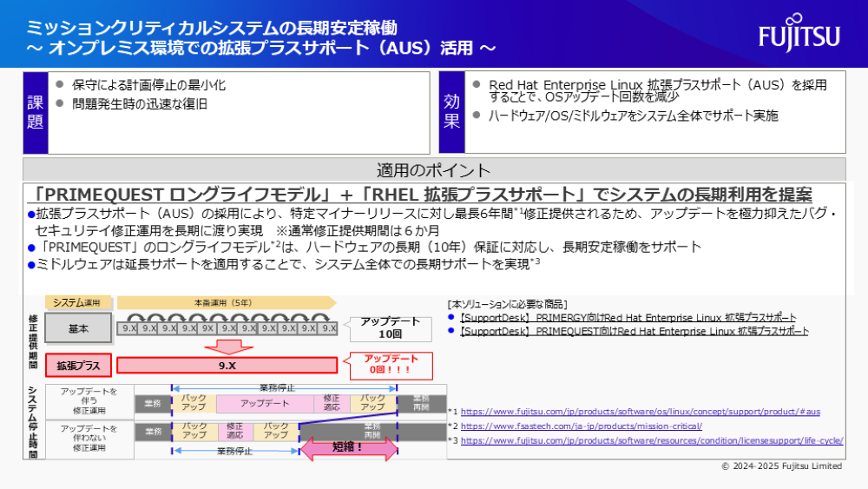Select the PRIMEQUEST ロングライフモデル headline
Screen dimensions: 868x489
click(x=421, y=195)
